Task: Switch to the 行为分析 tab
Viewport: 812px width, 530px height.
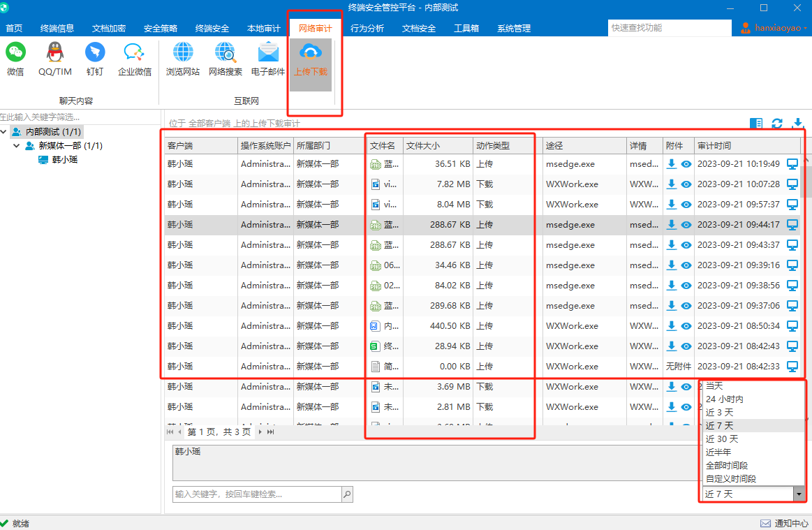Action: click(x=367, y=29)
